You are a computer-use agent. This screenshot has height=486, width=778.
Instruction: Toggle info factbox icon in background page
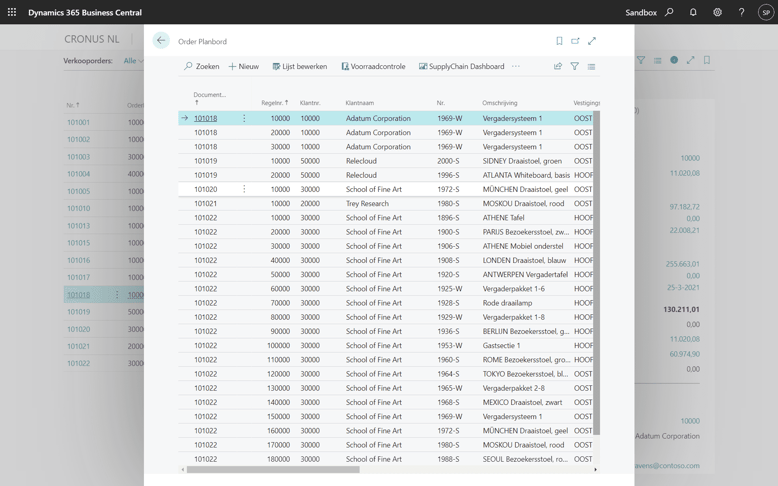[674, 60]
